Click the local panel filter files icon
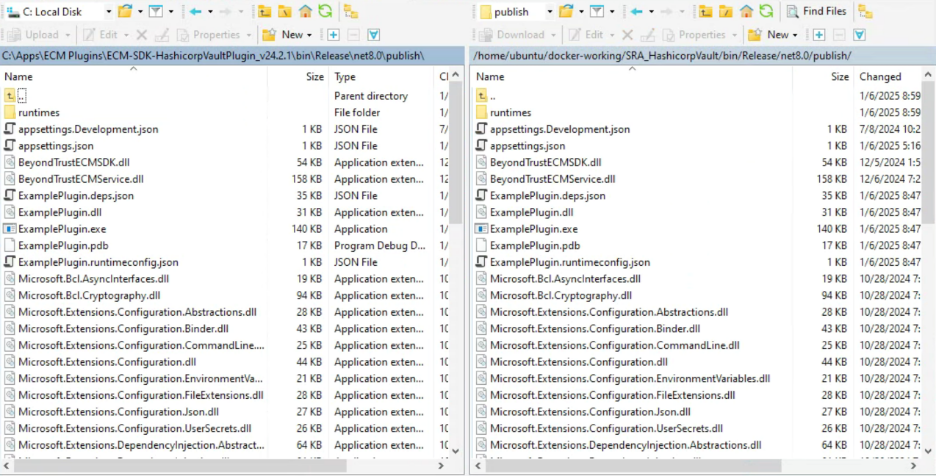This screenshot has width=936, height=476. (155, 11)
